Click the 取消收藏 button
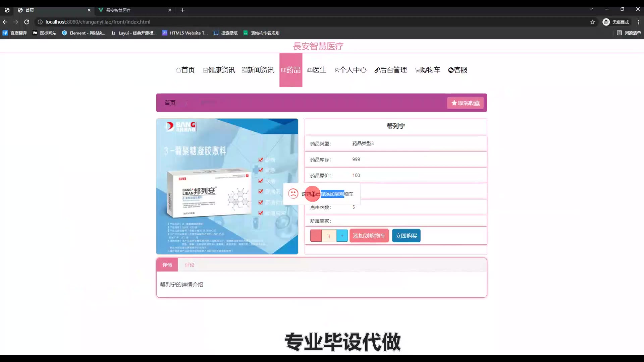 [466, 103]
